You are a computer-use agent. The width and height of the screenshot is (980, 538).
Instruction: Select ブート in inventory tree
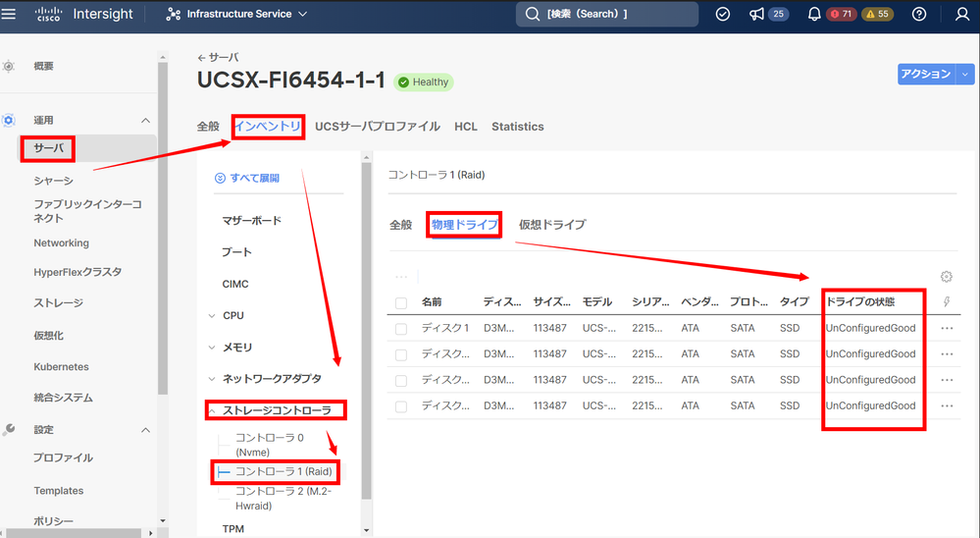(x=236, y=252)
